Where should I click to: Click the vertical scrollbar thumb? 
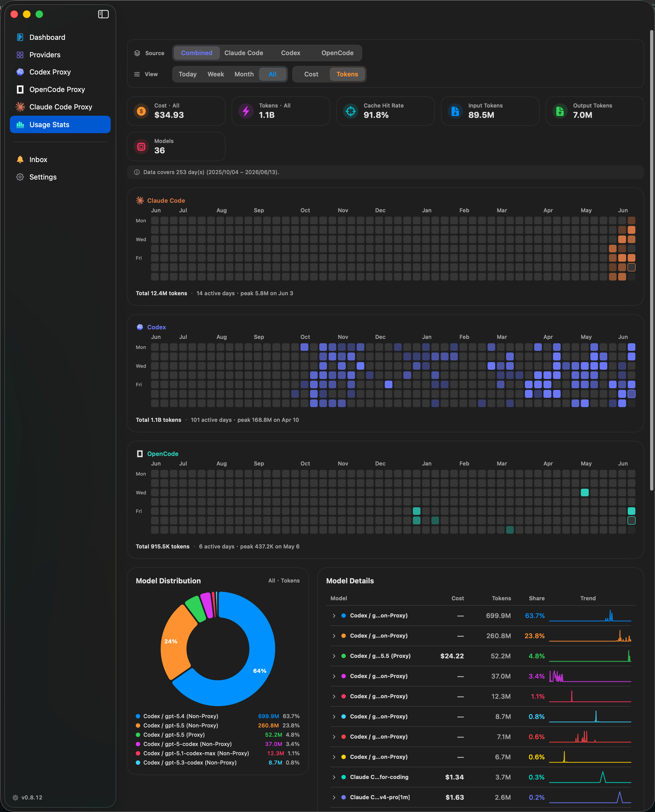pyautogui.click(x=652, y=261)
